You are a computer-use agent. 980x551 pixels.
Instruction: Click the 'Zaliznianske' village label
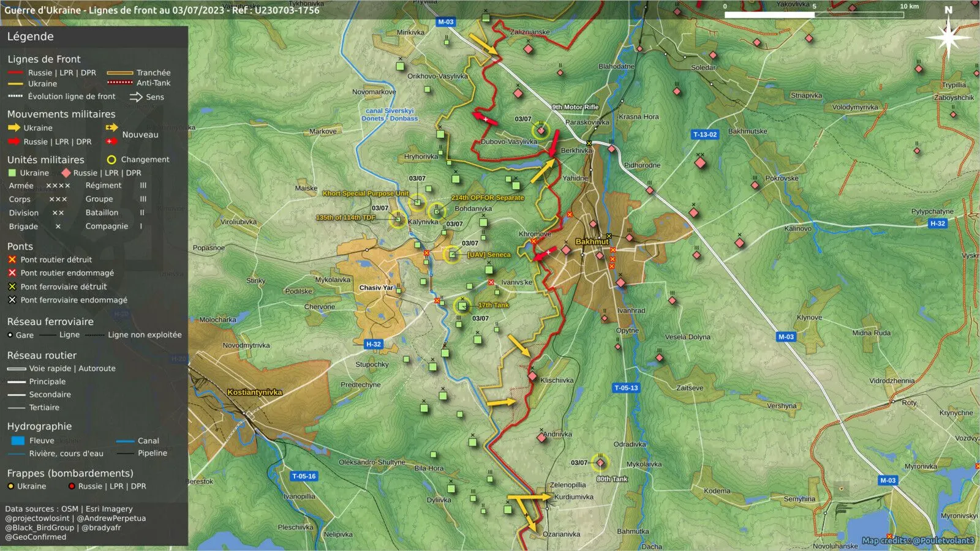[530, 32]
